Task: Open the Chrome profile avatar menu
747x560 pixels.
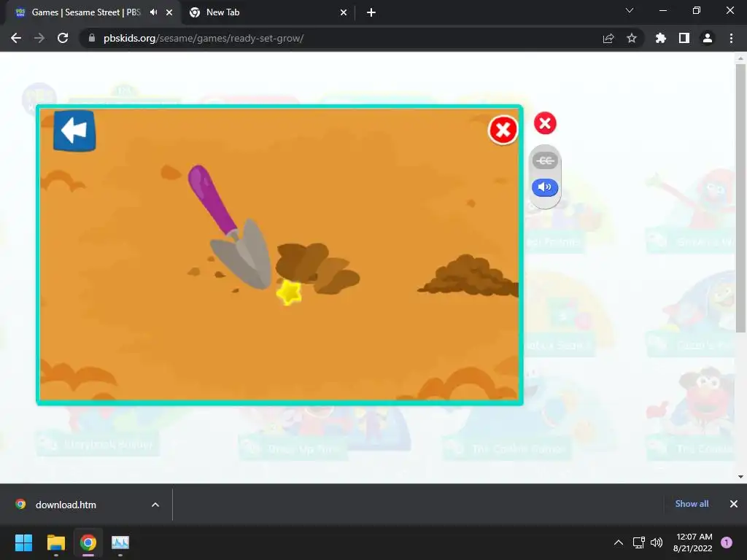Action: [x=708, y=38]
